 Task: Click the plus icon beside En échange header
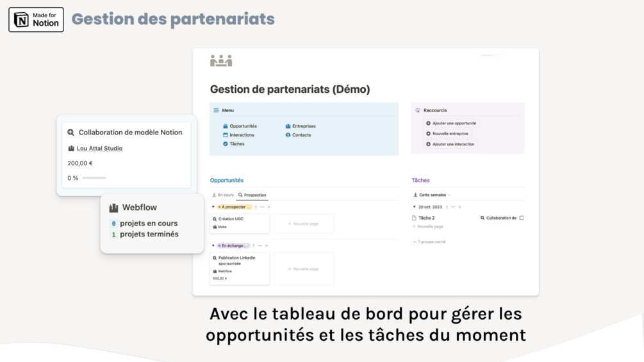pyautogui.click(x=267, y=245)
